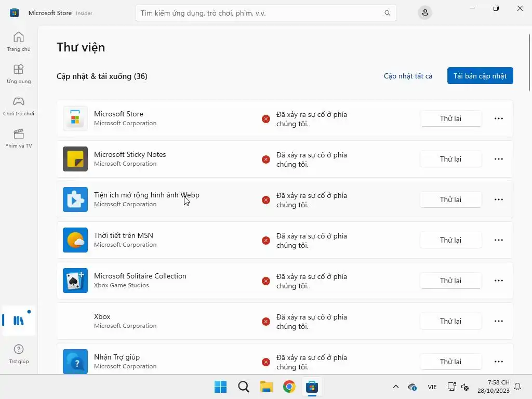Click the Solitaire Collection app icon
This screenshot has height=399, width=532.
tap(75, 281)
